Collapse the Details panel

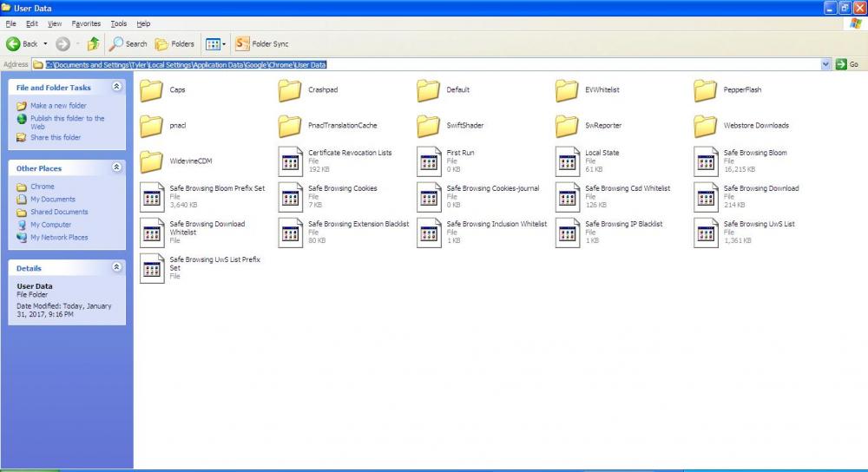coord(116,267)
